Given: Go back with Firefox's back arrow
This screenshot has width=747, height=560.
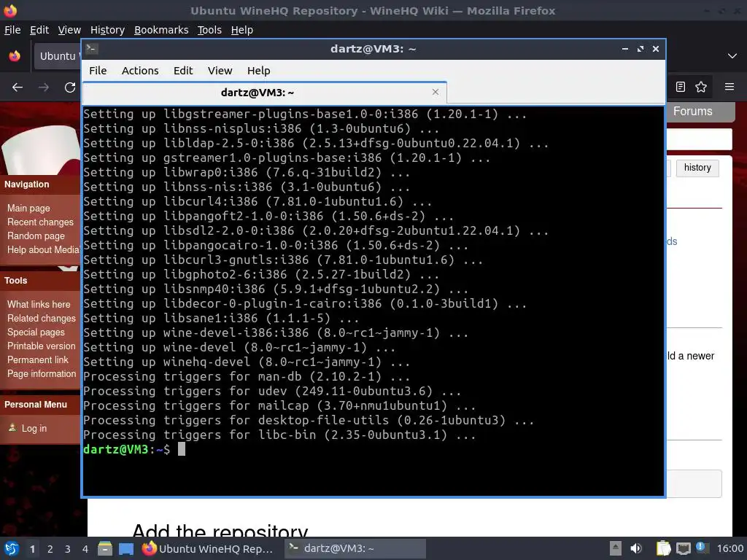Looking at the screenshot, I should pyautogui.click(x=18, y=87).
